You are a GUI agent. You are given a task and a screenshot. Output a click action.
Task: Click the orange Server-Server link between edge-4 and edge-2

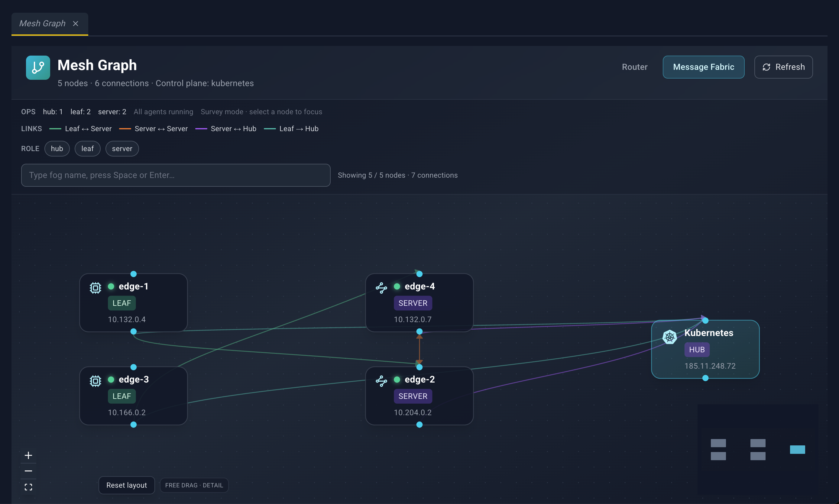tap(419, 349)
